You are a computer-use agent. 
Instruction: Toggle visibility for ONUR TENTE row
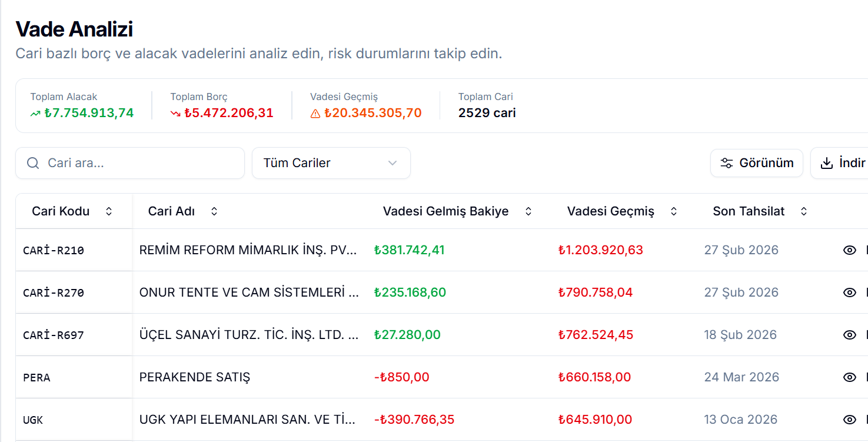tap(850, 292)
